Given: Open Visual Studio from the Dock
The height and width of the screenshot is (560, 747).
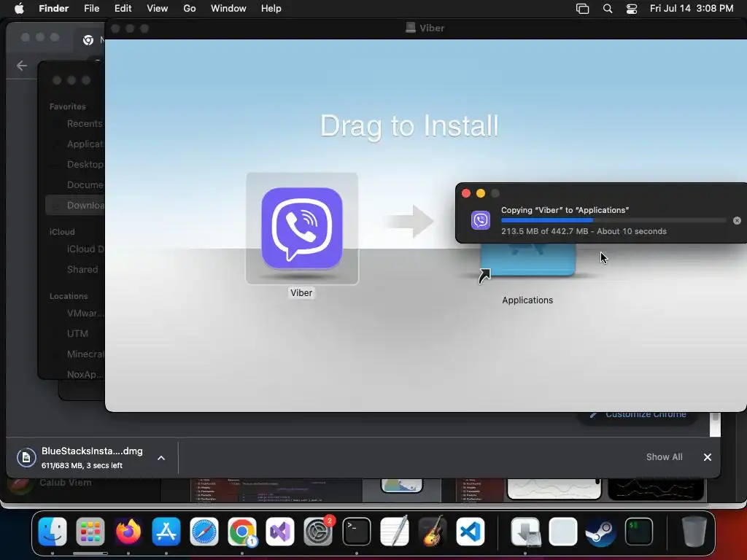Looking at the screenshot, I should [280, 532].
